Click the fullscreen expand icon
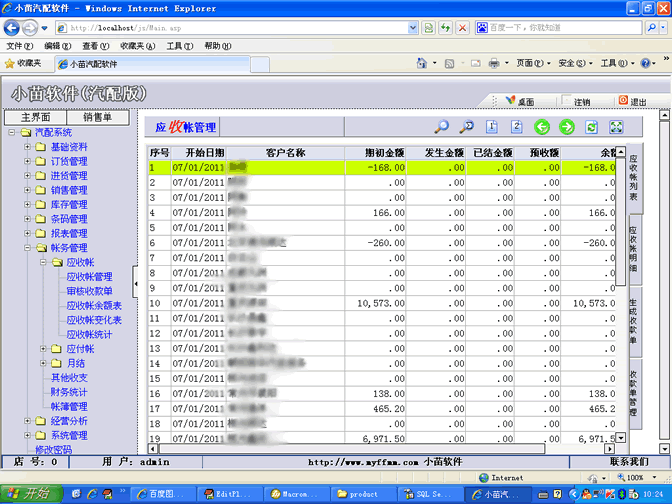 tap(616, 127)
